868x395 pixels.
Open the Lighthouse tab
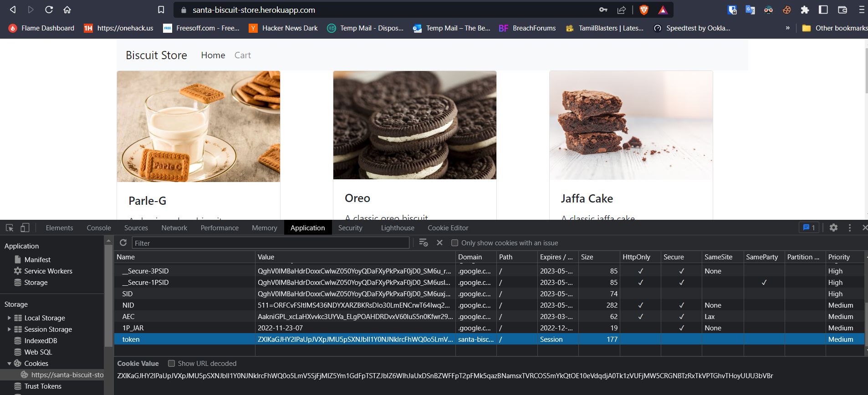tap(398, 228)
